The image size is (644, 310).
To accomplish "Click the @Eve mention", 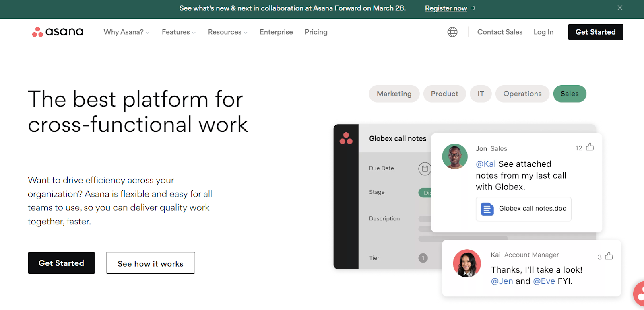I will (x=544, y=281).
